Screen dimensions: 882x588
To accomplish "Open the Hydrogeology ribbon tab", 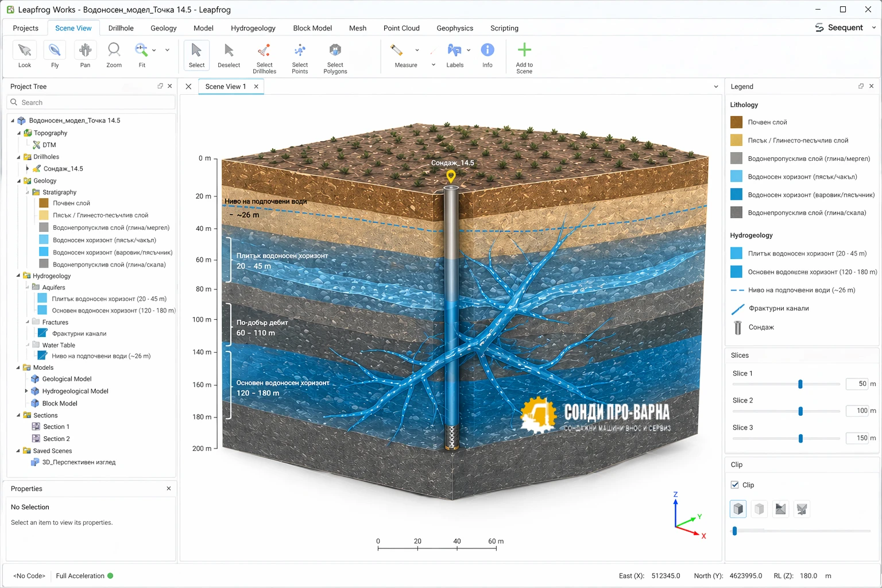I will [253, 28].
